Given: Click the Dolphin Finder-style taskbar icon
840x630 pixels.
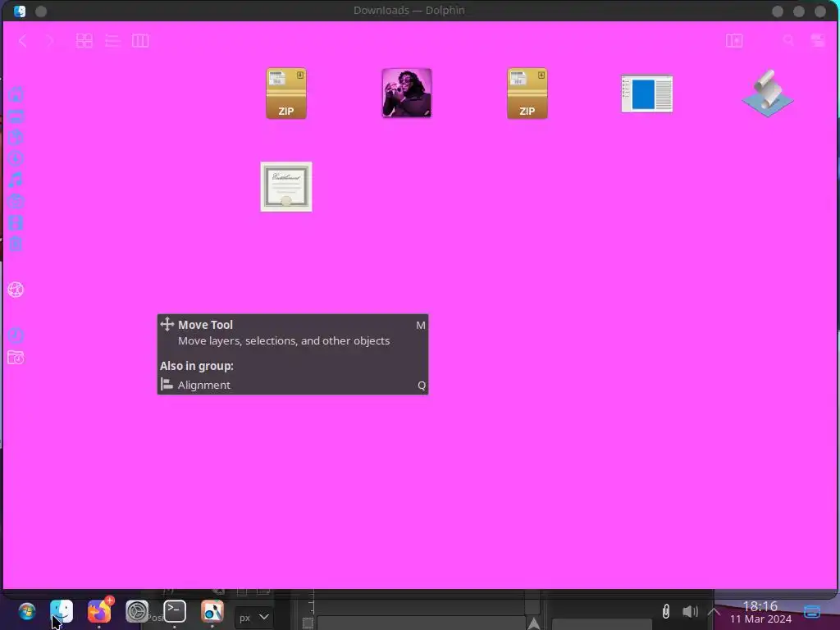Looking at the screenshot, I should point(62,611).
